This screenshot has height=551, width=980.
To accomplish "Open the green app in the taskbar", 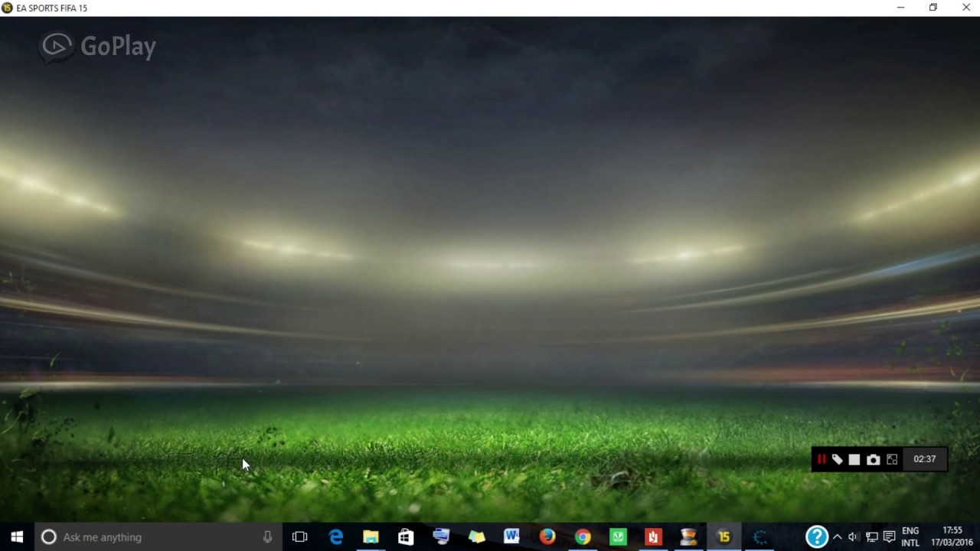I will click(618, 537).
